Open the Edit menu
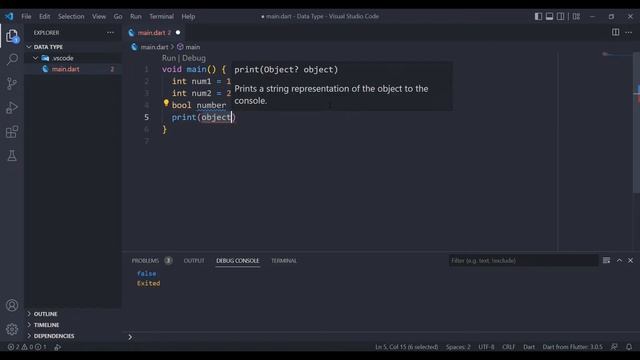The width and height of the screenshot is (640, 360). tap(44, 16)
